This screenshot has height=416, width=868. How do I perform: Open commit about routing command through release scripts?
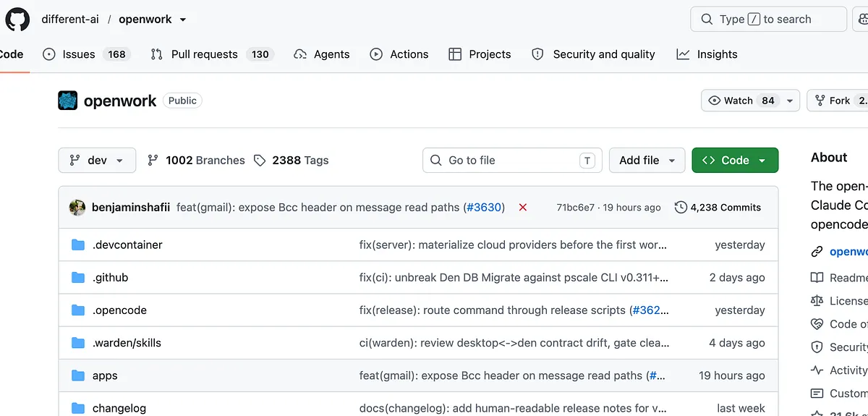pos(493,310)
